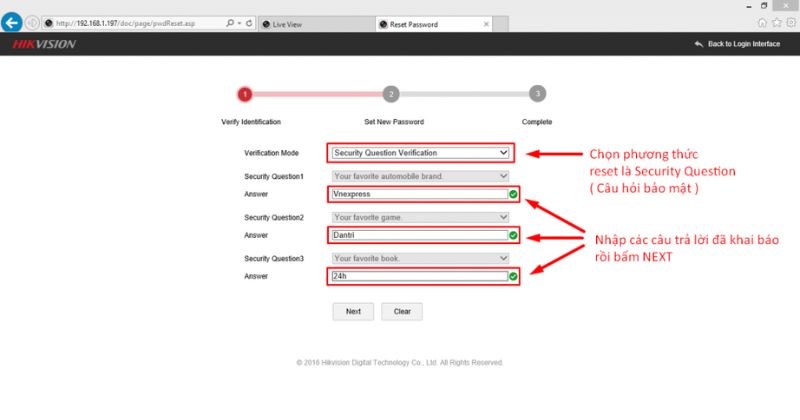800x420 pixels.
Task: Open the favorites star icon
Action: click(x=776, y=22)
